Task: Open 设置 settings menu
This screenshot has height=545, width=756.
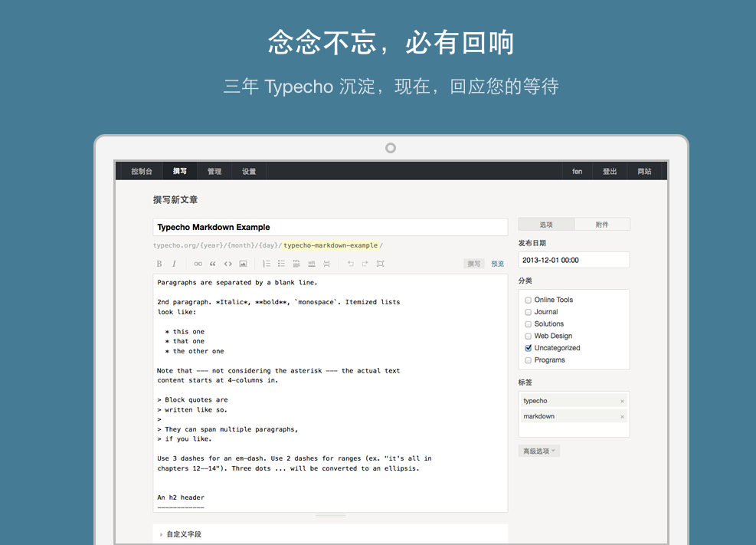Action: 249,171
